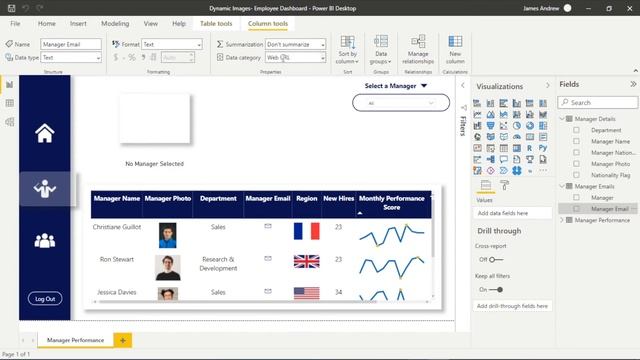Click the Home icon in dashboard sidebar
The image size is (640, 360).
[44, 133]
